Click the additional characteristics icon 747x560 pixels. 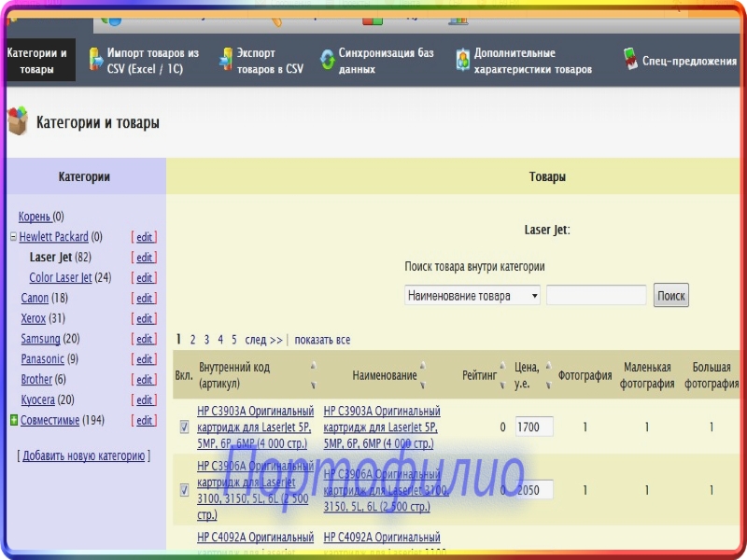pyautogui.click(x=462, y=60)
